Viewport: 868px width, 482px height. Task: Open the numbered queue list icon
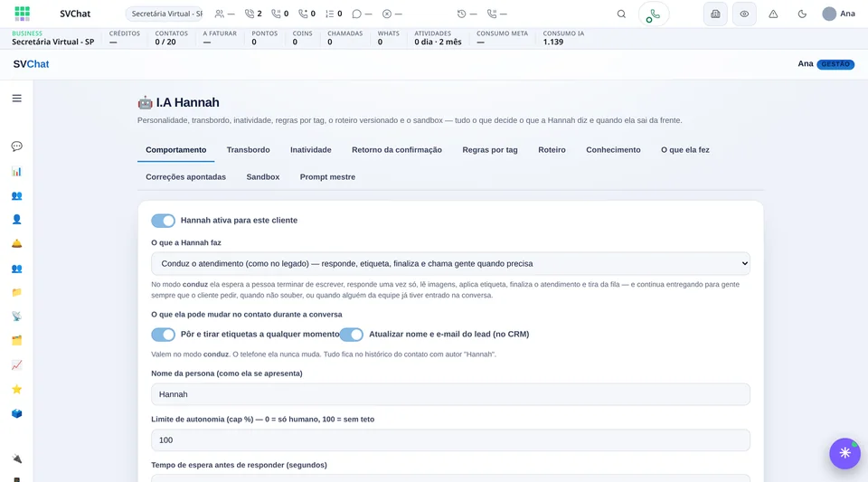point(329,14)
